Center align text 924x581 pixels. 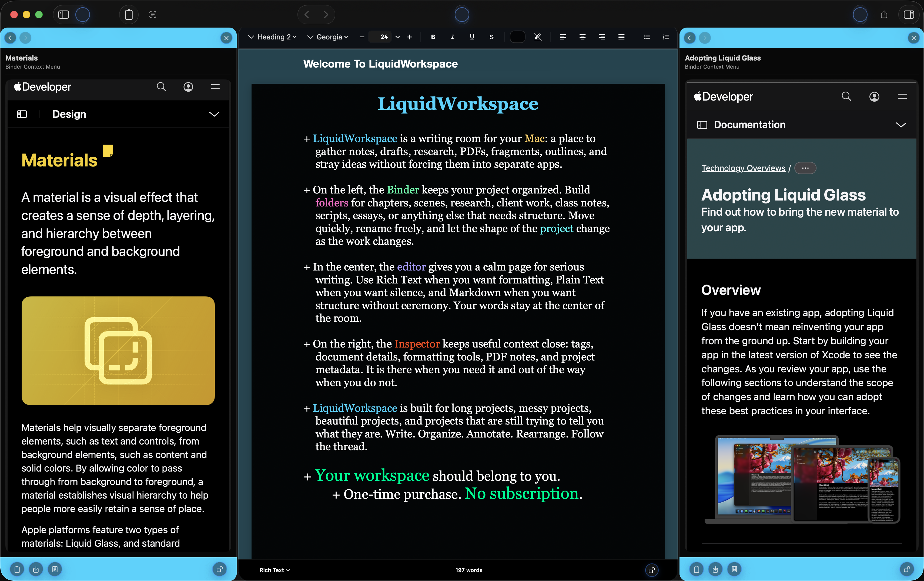click(582, 37)
